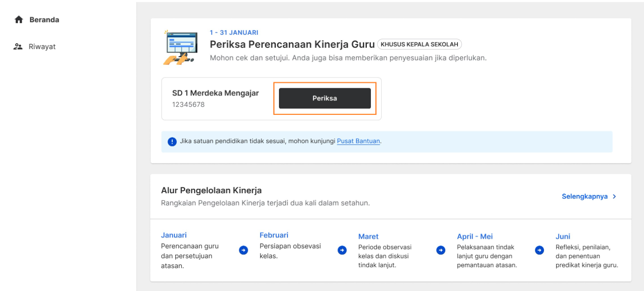
Task: Click the arrow icon after the Maret step
Action: click(441, 250)
